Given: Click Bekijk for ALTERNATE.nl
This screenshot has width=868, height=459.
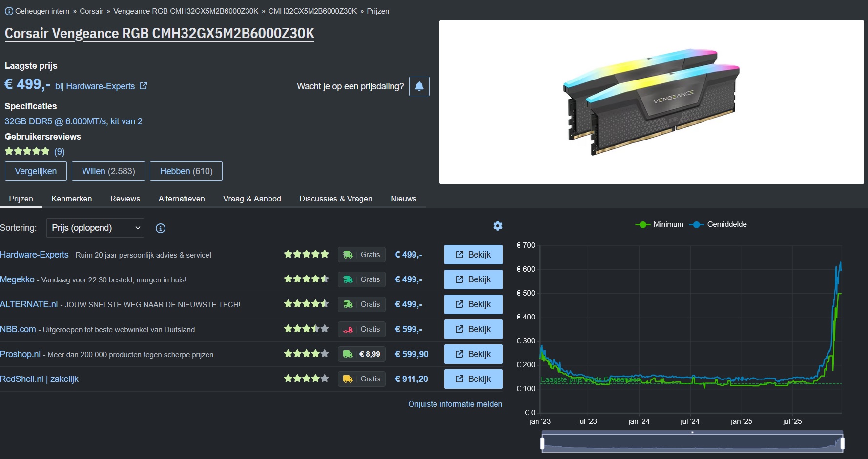Looking at the screenshot, I should (474, 304).
